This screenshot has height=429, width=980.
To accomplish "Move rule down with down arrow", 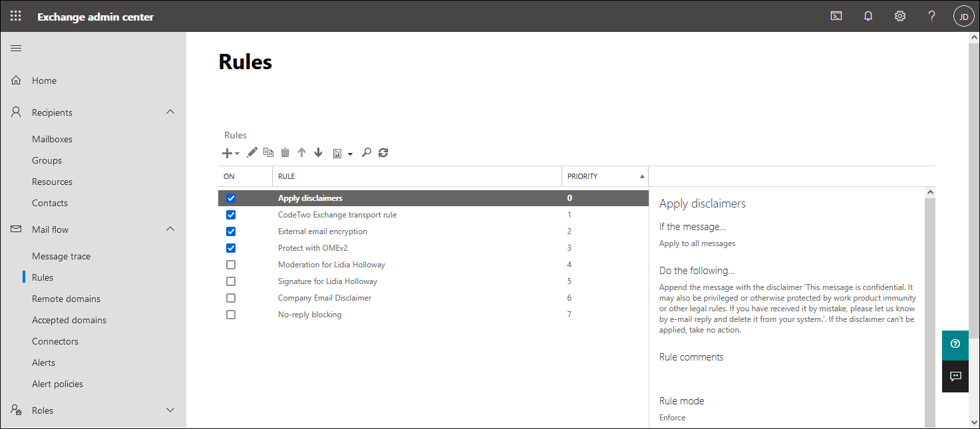I will (318, 153).
